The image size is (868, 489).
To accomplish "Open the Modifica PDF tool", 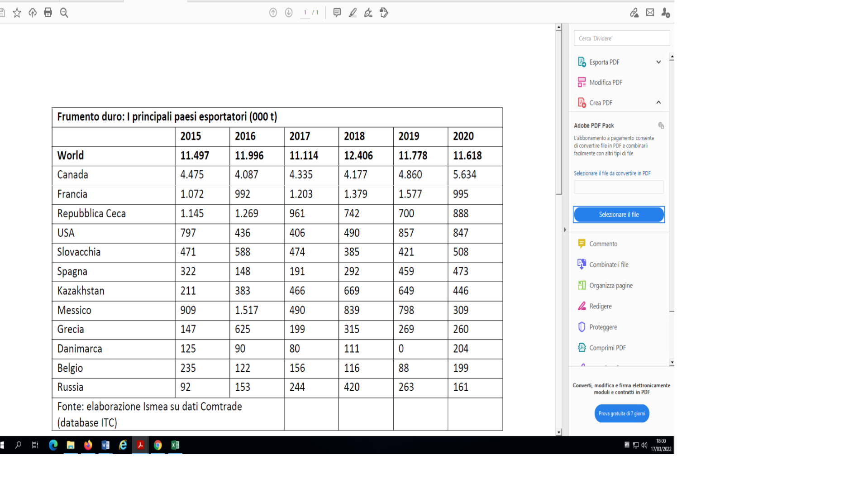I will pos(606,82).
